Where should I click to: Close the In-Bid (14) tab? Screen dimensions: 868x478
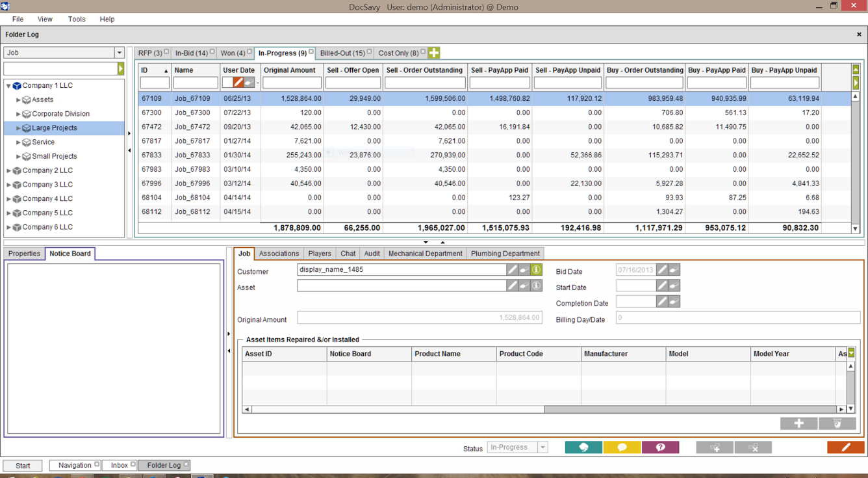point(212,51)
